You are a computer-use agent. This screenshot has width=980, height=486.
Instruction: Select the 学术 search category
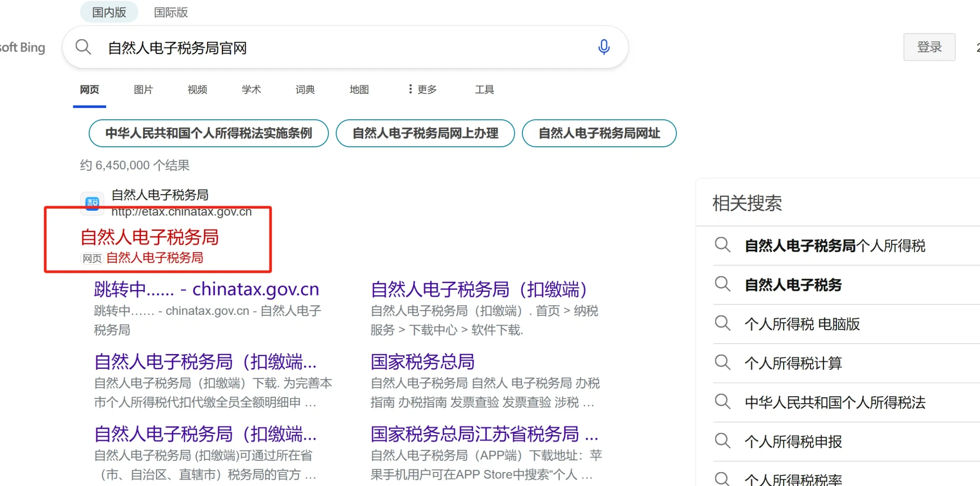(x=251, y=90)
